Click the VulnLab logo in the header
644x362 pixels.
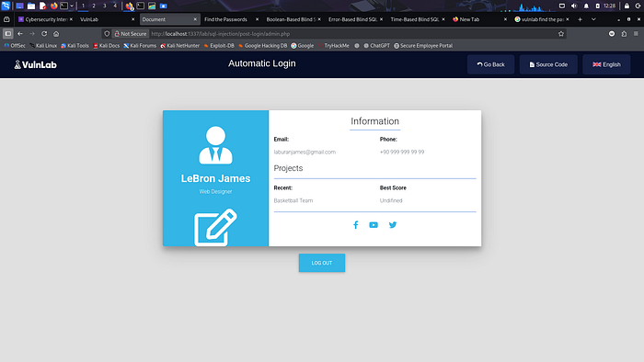pyautogui.click(x=35, y=64)
